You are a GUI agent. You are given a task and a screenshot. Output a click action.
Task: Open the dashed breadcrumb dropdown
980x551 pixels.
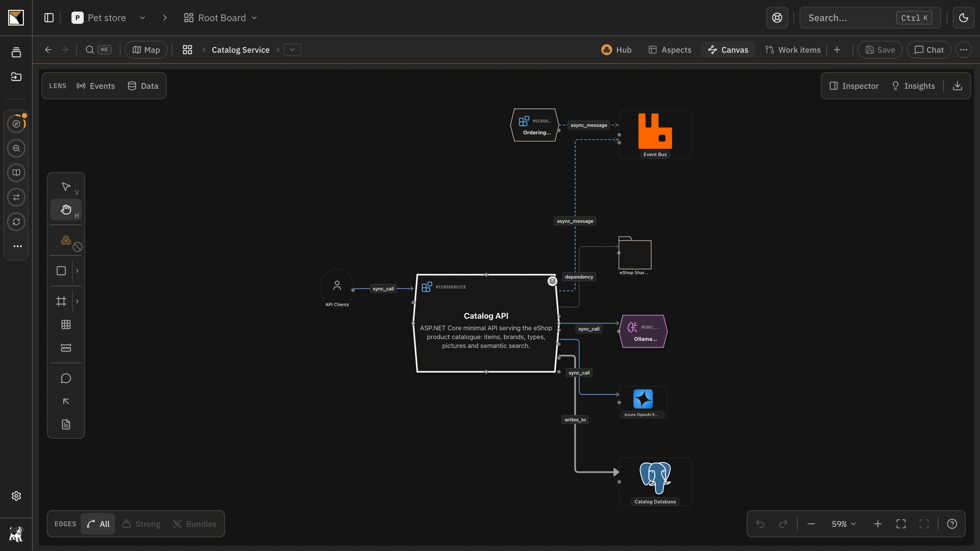[x=292, y=50]
